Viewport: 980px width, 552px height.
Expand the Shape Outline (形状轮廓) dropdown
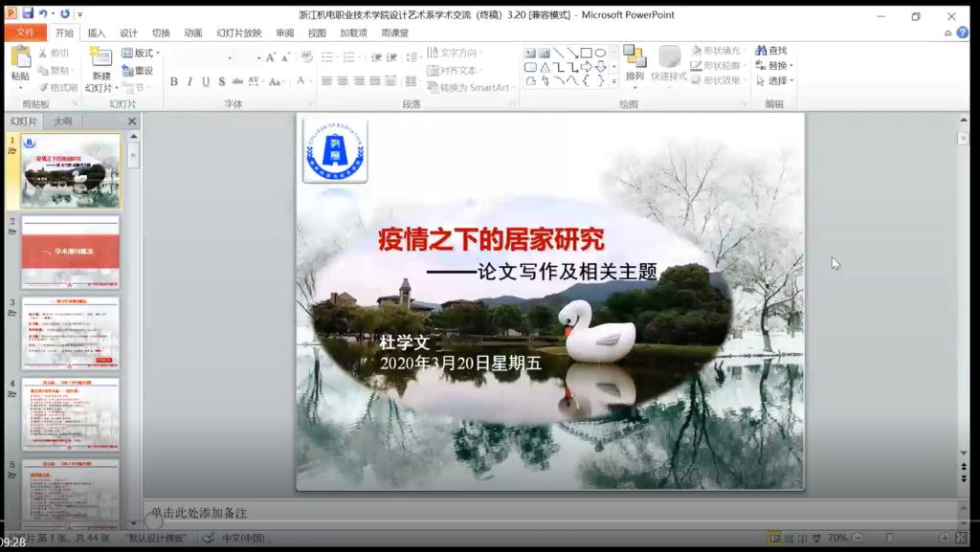745,65
